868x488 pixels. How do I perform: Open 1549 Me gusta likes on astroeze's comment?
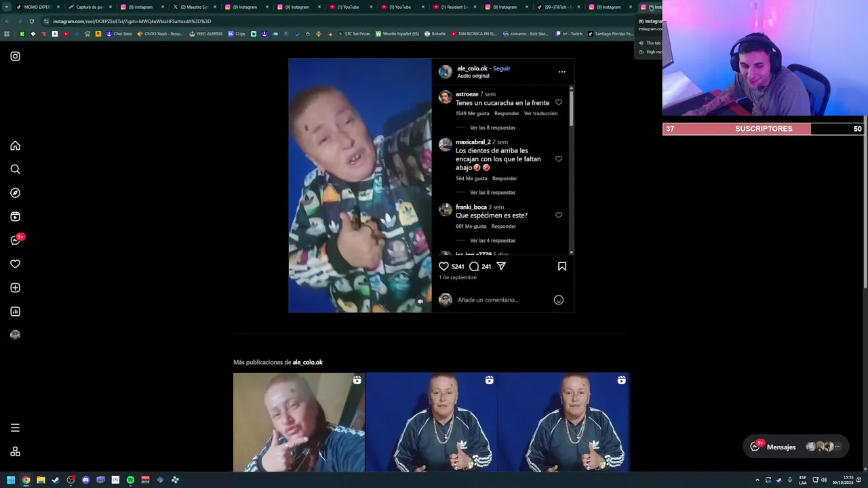pyautogui.click(x=473, y=113)
